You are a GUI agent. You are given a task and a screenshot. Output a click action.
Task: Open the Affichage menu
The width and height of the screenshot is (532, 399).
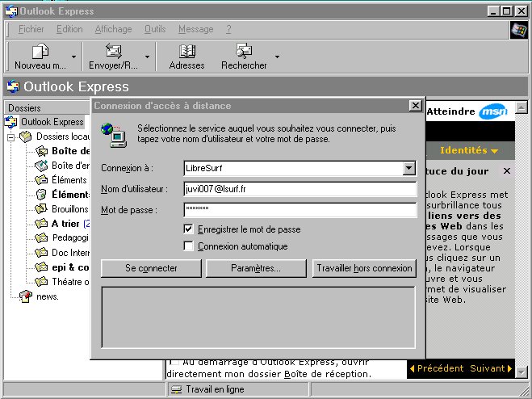pyautogui.click(x=113, y=29)
